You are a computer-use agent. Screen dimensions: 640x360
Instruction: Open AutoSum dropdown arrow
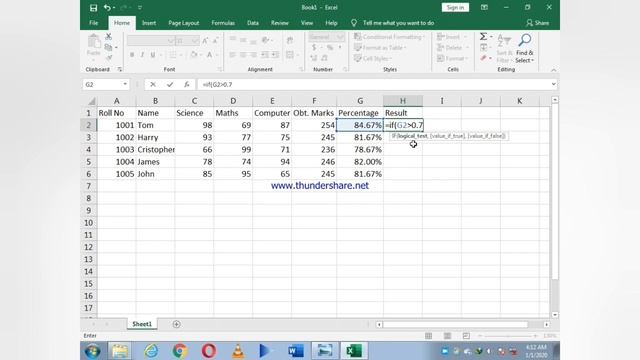pos(491,37)
